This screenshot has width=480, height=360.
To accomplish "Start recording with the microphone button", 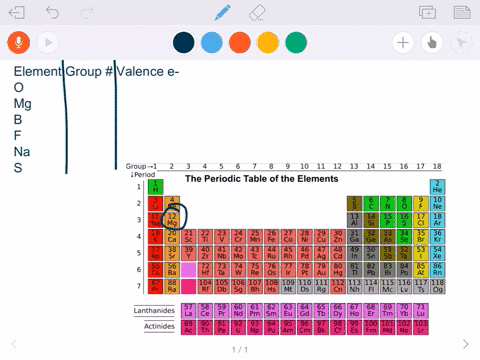I will click(x=19, y=42).
